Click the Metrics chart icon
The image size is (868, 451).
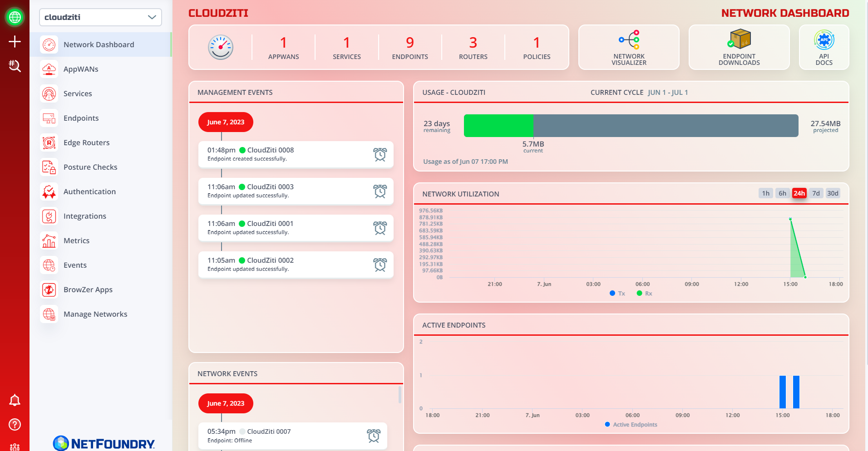(49, 240)
